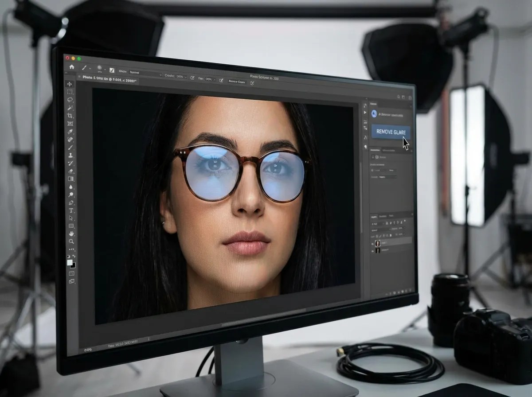Click the play icon in side strip
The image size is (532, 397).
pos(365,113)
